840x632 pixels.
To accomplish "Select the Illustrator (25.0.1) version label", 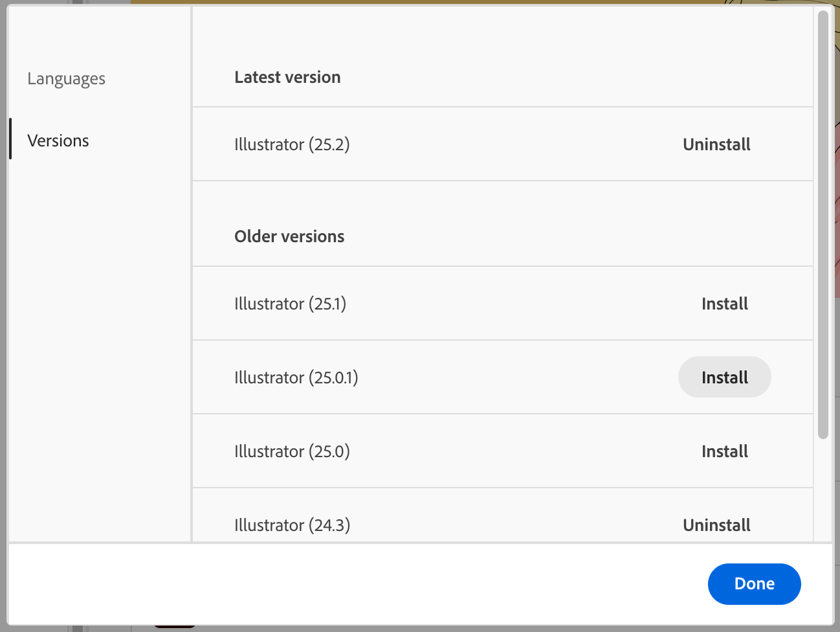I will (x=296, y=378).
